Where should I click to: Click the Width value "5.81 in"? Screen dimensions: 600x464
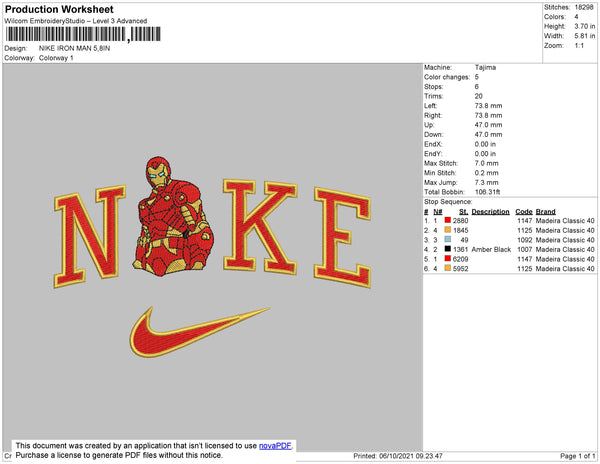click(584, 36)
